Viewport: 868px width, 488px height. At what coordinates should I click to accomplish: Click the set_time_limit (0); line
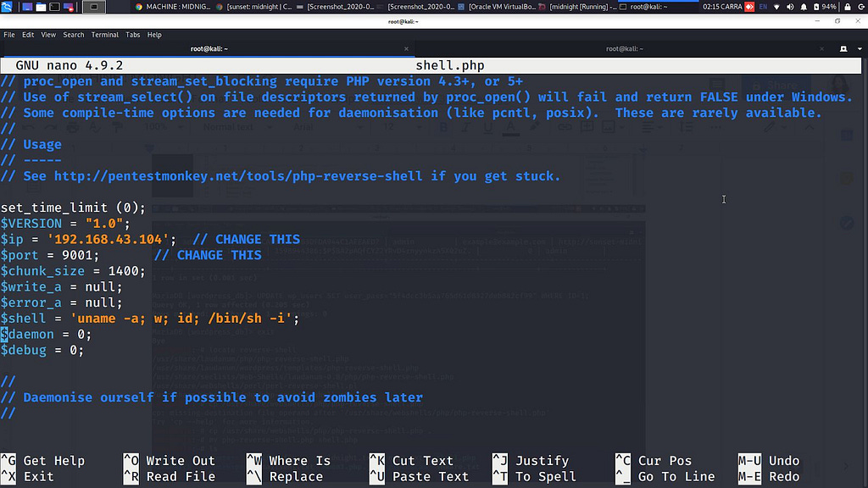pyautogui.click(x=73, y=208)
